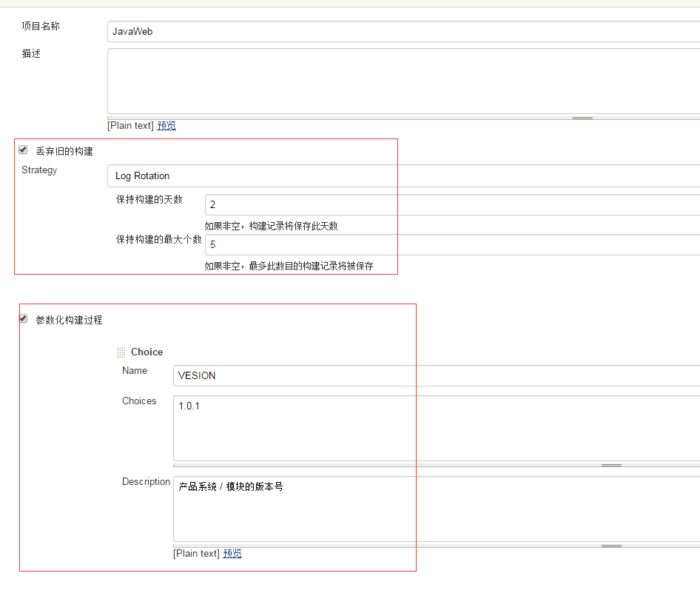The width and height of the screenshot is (700, 596).
Task: Open the Log Rotation strategy dropdown
Action: coord(403,176)
